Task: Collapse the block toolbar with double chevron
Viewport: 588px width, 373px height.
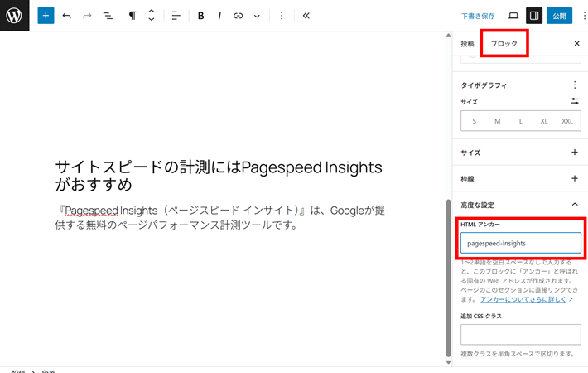Action: tap(306, 16)
